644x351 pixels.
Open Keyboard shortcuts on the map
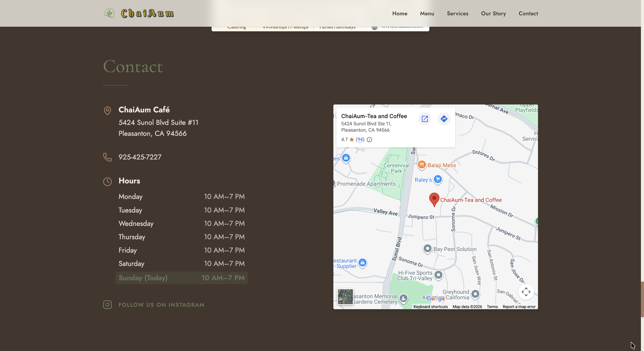click(x=430, y=307)
